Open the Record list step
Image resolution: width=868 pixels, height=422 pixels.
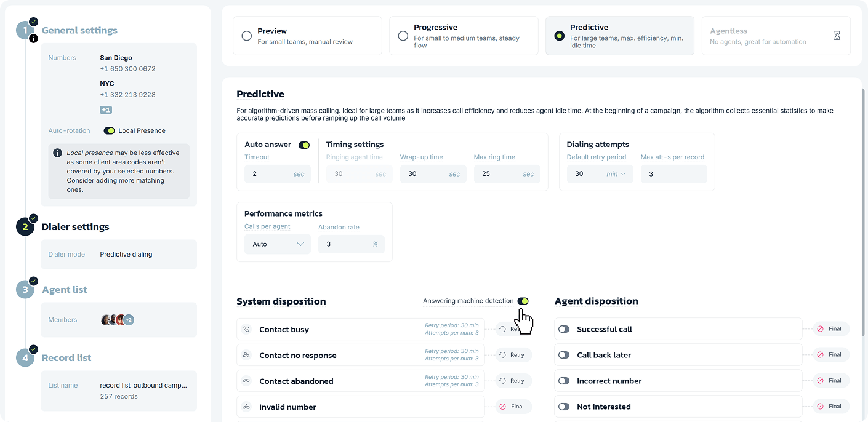click(x=66, y=358)
